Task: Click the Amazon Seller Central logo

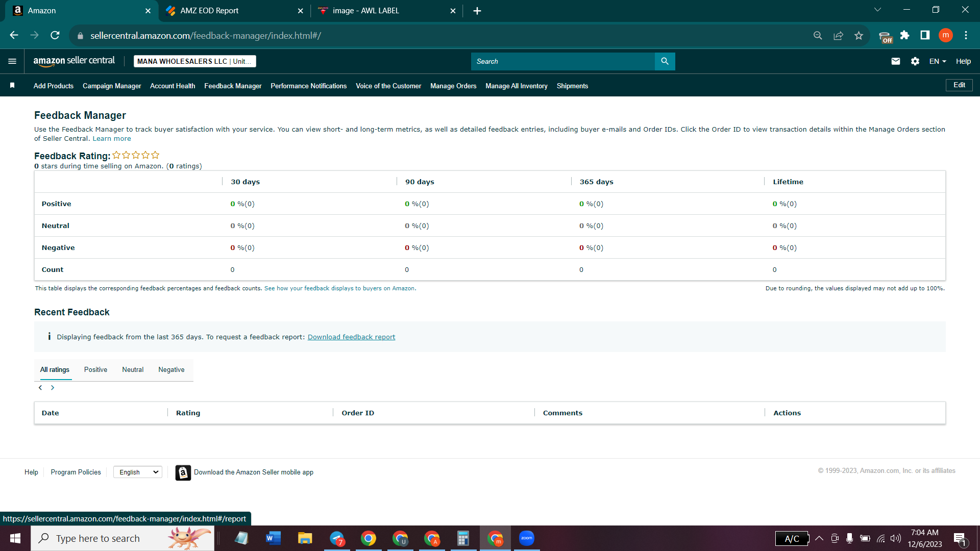Action: [74, 61]
